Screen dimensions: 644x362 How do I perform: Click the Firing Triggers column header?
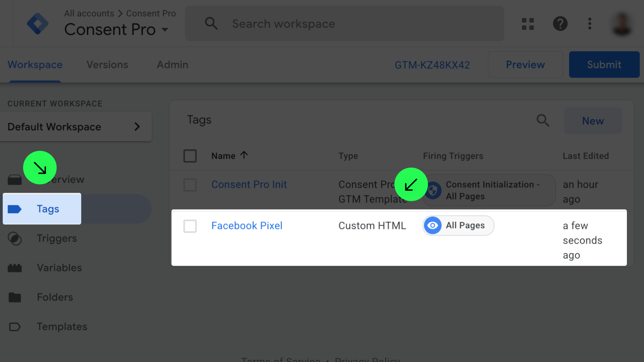[453, 156]
